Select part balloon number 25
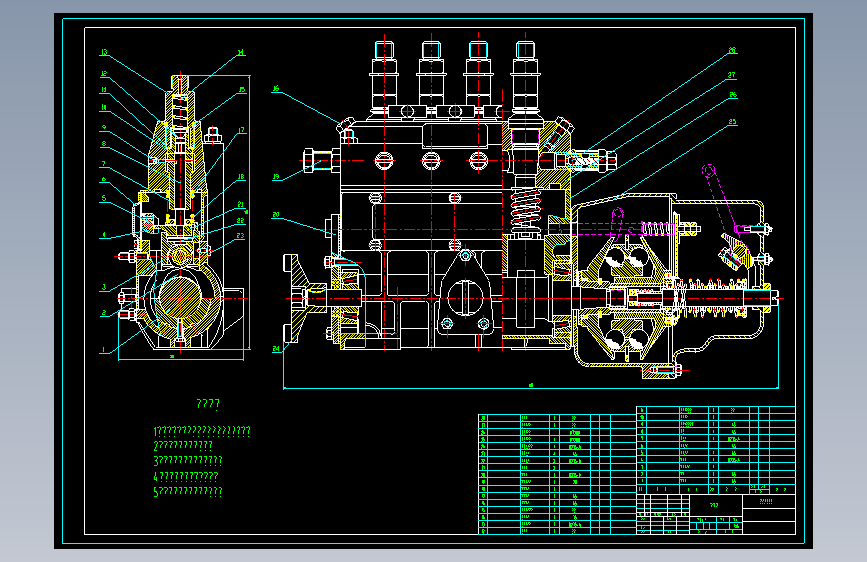The width and height of the screenshot is (867, 562). click(733, 122)
